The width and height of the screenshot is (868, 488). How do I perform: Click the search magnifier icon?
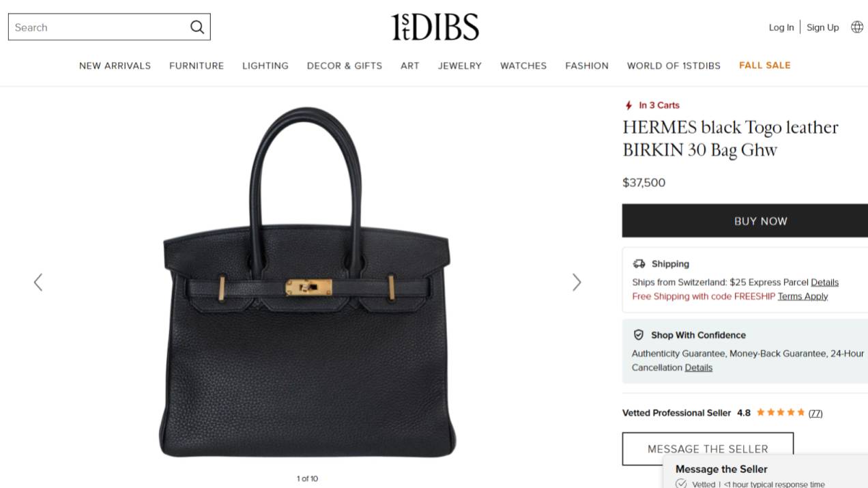(197, 27)
